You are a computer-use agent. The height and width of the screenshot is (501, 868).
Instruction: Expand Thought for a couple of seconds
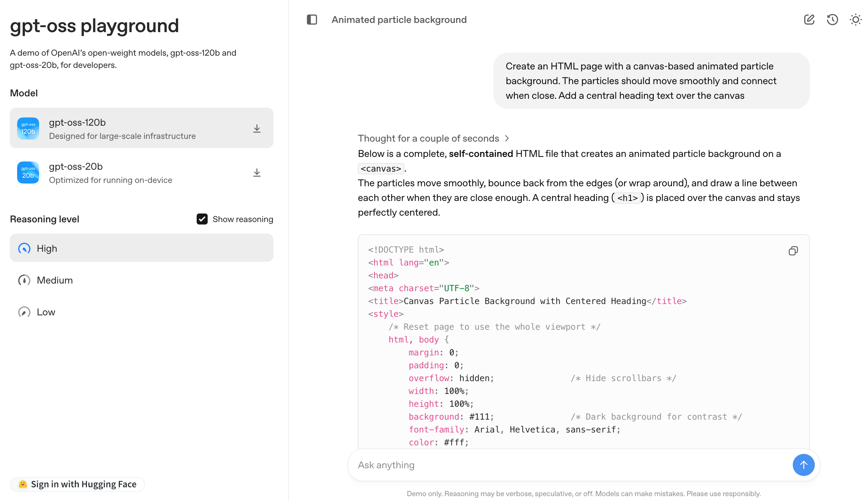[433, 138]
